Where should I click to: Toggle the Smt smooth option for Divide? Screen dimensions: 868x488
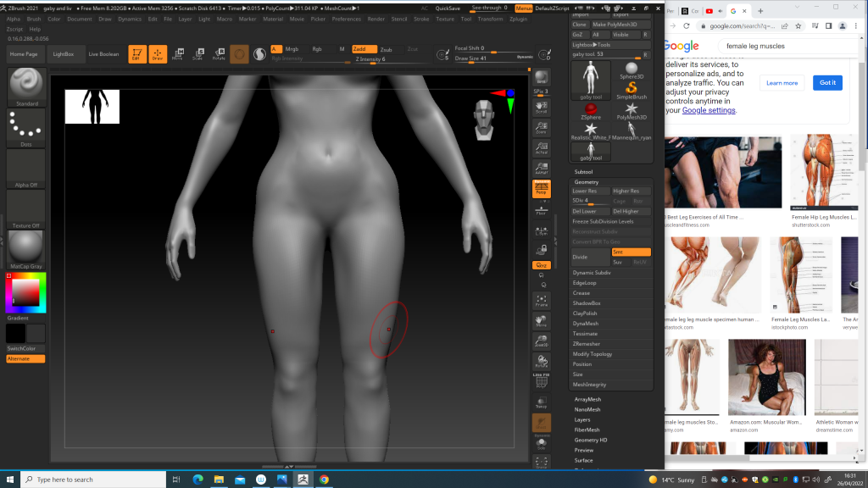631,252
